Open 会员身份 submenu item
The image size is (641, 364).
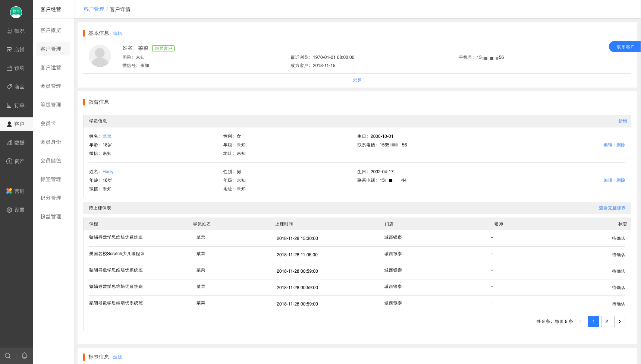[x=51, y=142]
